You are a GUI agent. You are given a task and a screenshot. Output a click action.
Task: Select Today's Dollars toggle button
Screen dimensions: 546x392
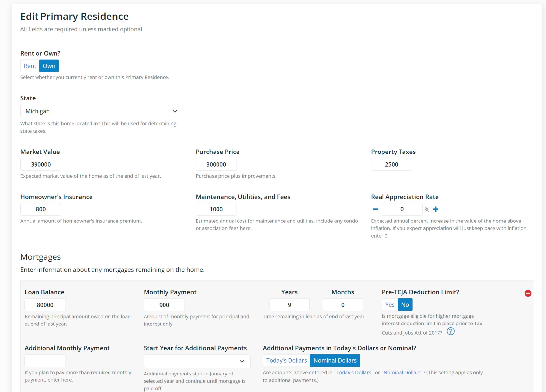click(286, 360)
